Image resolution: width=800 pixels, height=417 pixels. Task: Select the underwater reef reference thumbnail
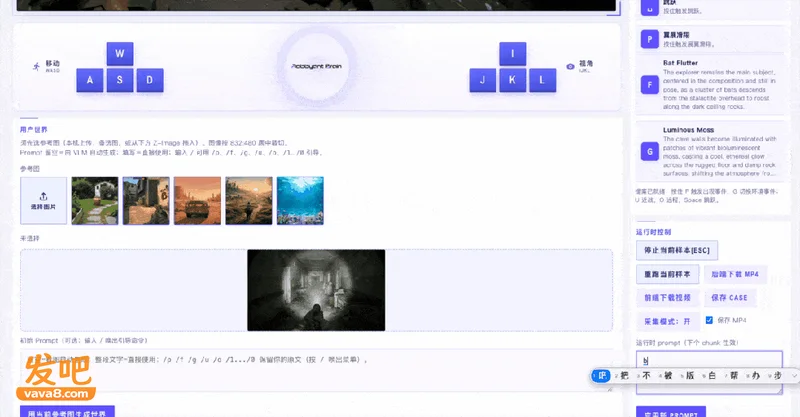point(300,201)
